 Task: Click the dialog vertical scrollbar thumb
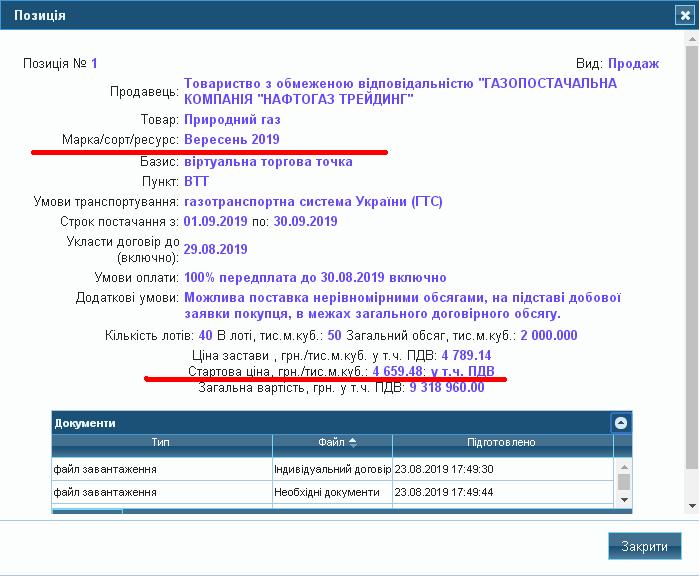pos(692,257)
